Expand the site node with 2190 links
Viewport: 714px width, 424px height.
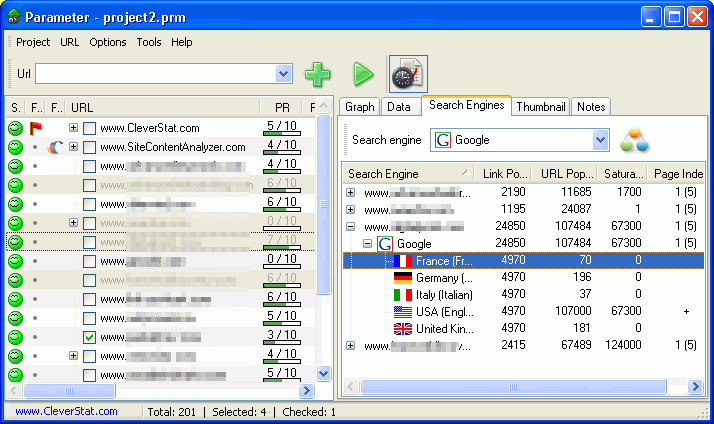coord(350,192)
